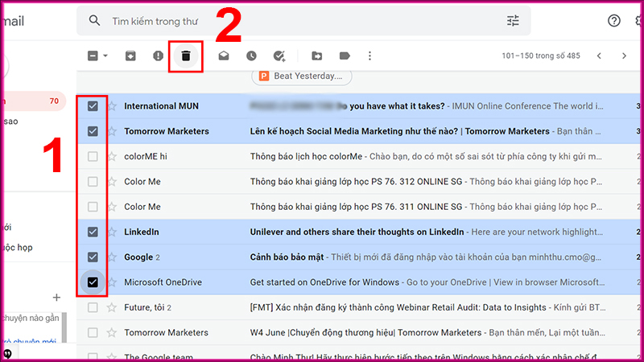This screenshot has height=362, width=644.
Task: Click the plus icon in sidebar
Action: pos(56,297)
